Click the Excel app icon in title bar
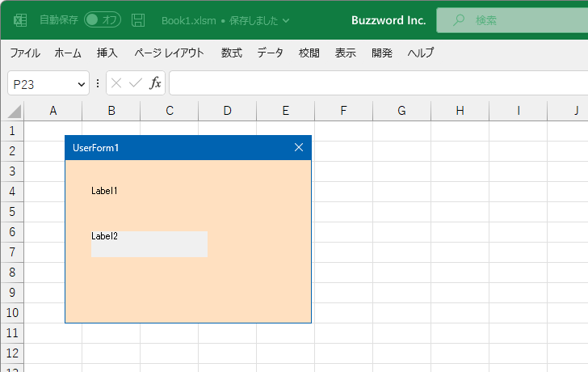This screenshot has width=588, height=372. [x=20, y=19]
